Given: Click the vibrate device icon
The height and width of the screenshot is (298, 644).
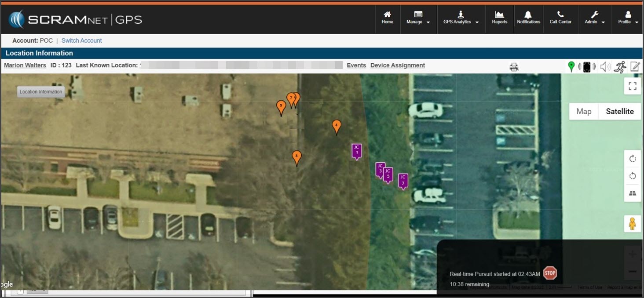Looking at the screenshot, I should (587, 67).
